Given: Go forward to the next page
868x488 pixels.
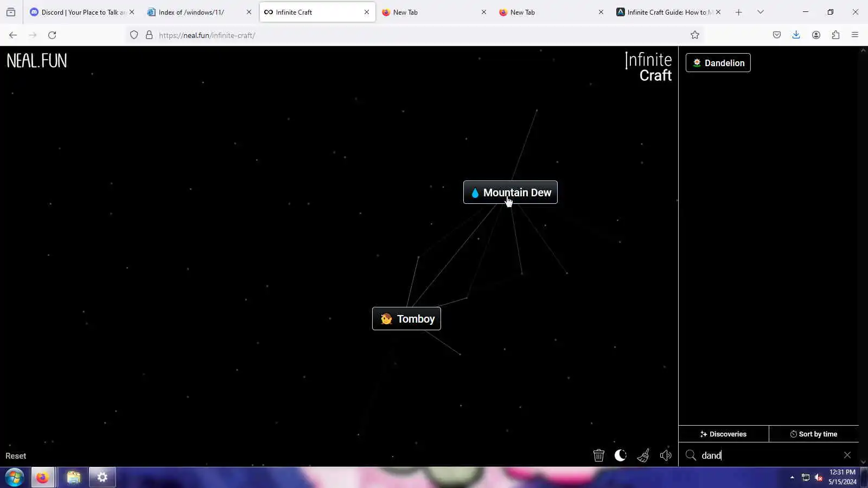Looking at the screenshot, I should pyautogui.click(x=33, y=35).
